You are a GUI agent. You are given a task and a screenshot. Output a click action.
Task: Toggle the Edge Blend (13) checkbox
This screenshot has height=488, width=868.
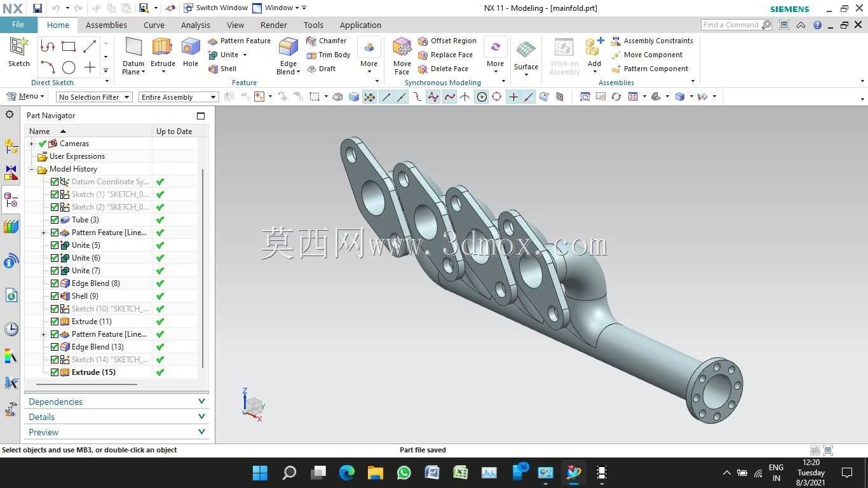pyautogui.click(x=55, y=347)
